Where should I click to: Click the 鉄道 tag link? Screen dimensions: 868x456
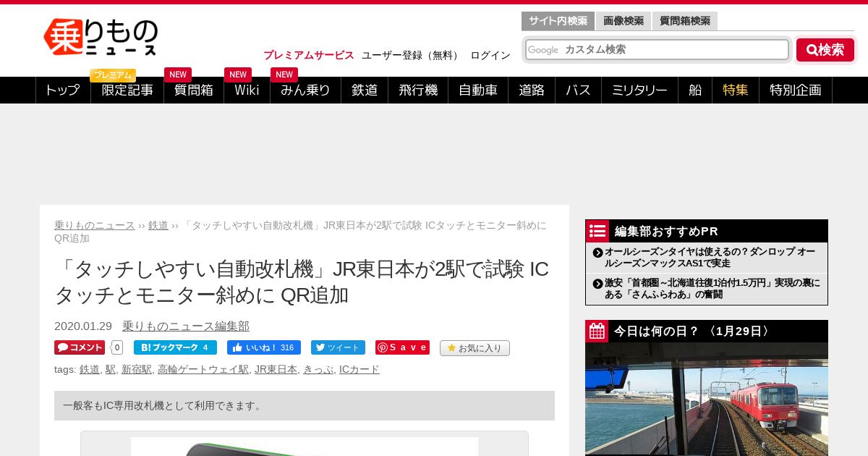pos(90,369)
